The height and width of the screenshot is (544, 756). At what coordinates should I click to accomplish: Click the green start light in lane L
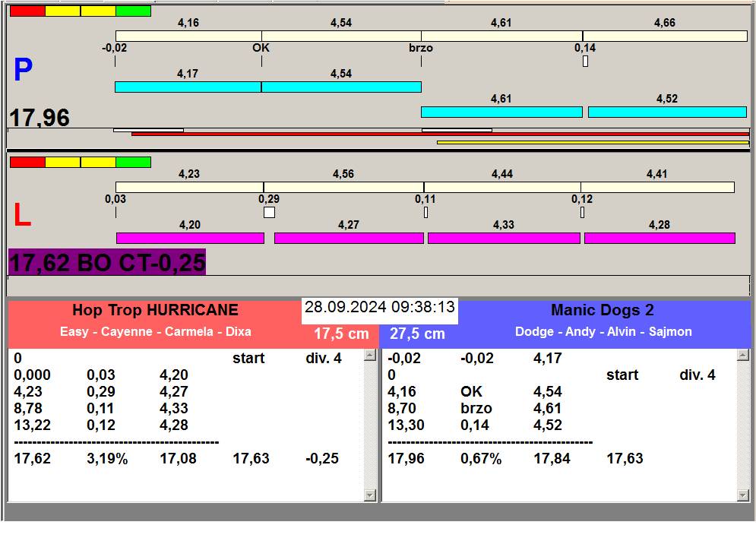tap(133, 162)
